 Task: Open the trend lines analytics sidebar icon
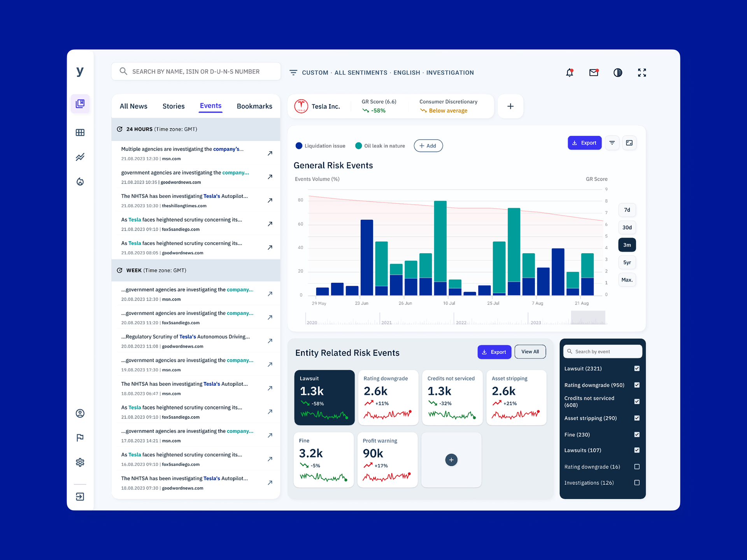80,157
